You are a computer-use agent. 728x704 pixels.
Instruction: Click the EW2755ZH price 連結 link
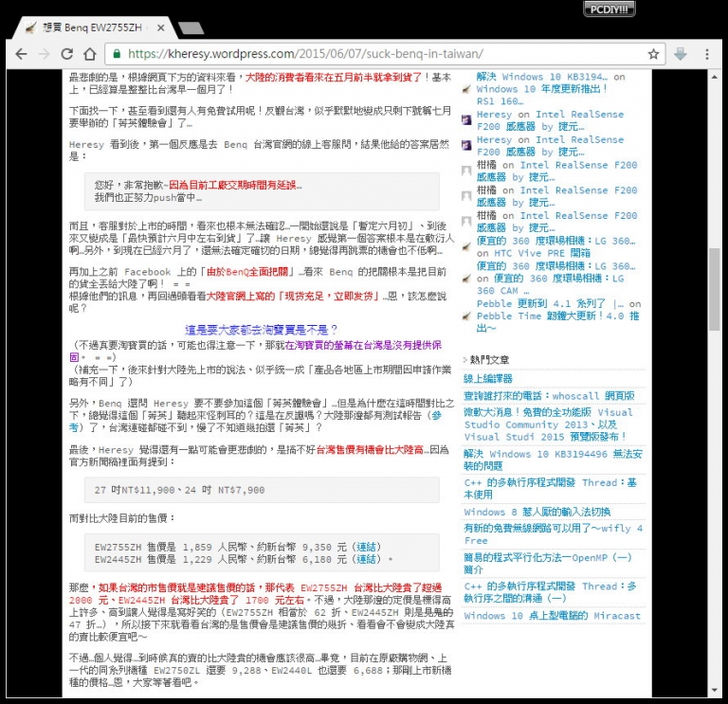[366, 547]
